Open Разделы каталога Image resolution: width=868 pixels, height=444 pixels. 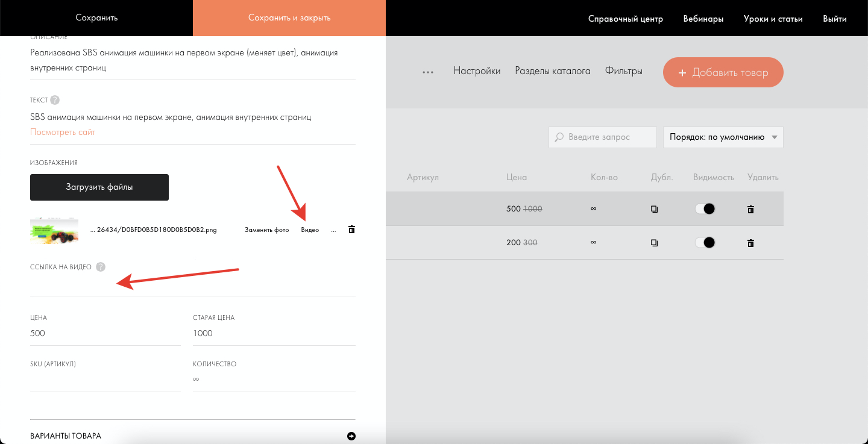pyautogui.click(x=553, y=71)
